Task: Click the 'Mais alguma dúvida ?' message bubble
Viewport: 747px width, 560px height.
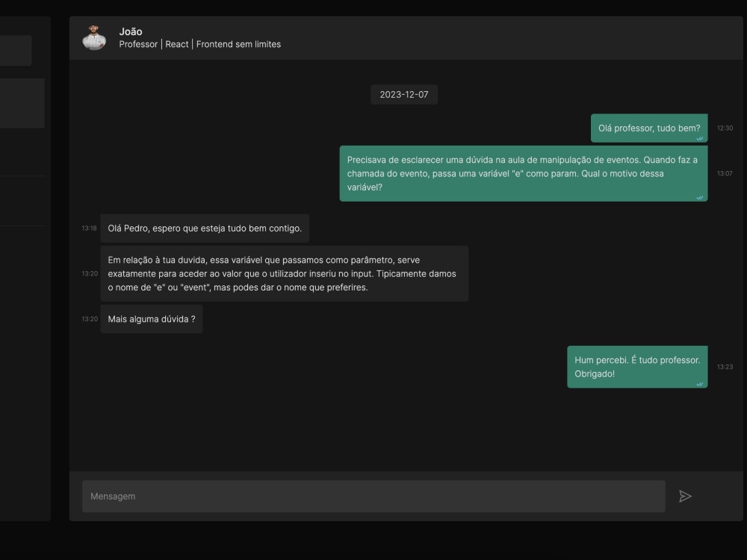Action: point(151,319)
